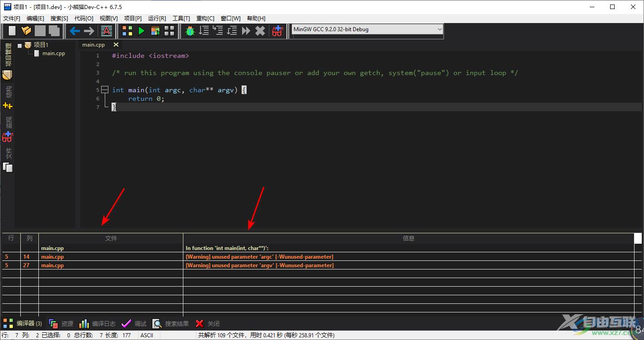The image size is (644, 340).
Task: Go back with the blue arrow
Action: [75, 31]
